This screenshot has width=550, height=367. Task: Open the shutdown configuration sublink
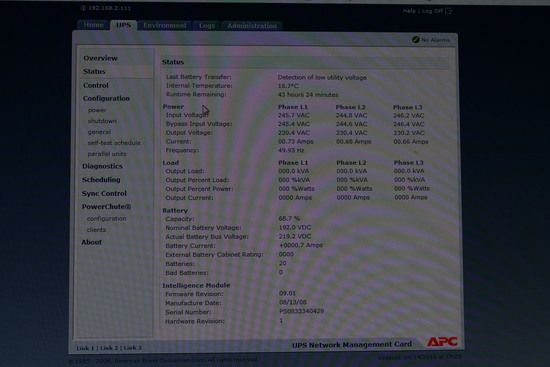click(102, 121)
